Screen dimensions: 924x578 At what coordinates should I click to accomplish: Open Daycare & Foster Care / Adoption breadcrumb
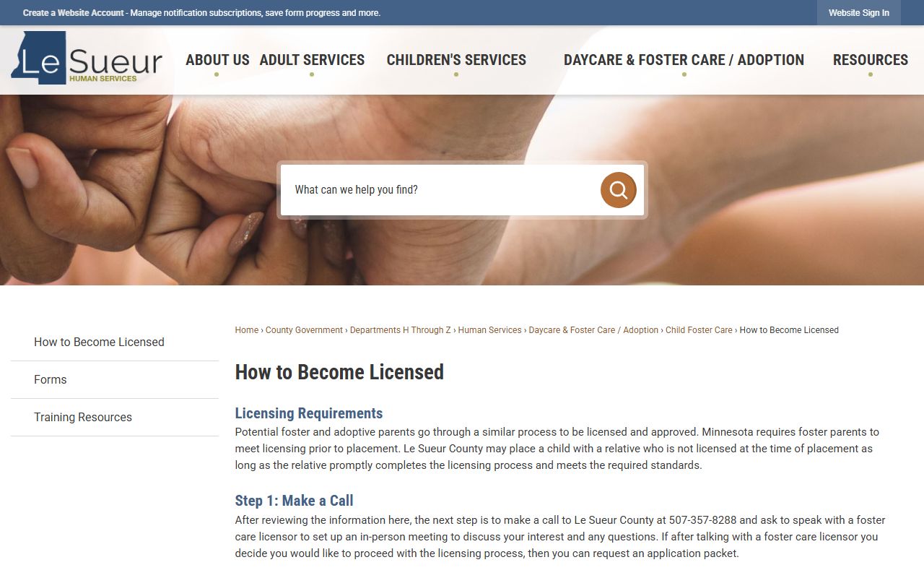tap(593, 330)
